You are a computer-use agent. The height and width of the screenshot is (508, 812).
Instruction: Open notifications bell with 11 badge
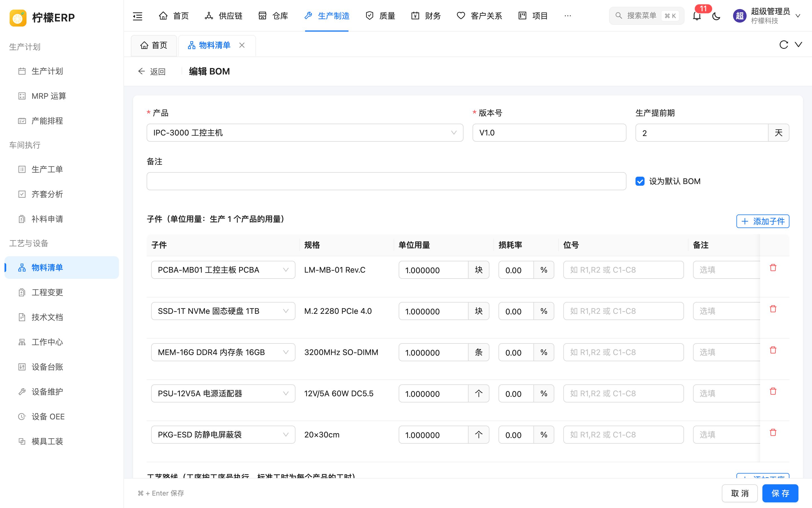(x=697, y=16)
